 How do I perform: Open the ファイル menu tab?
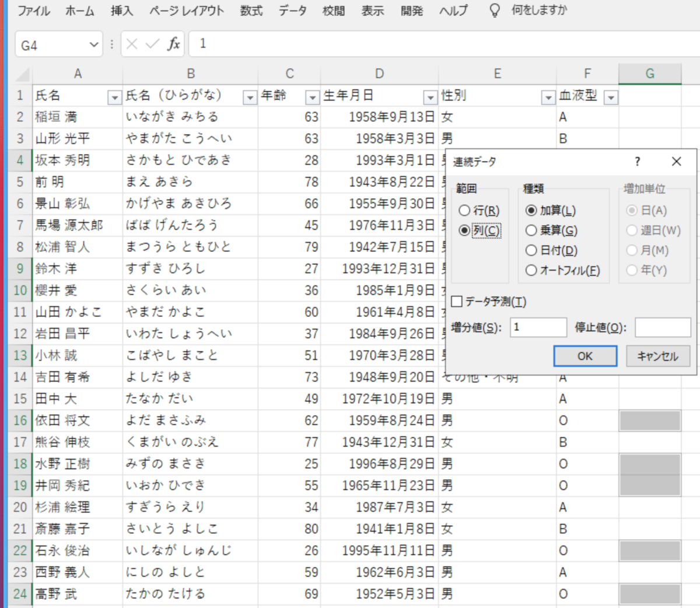[34, 11]
